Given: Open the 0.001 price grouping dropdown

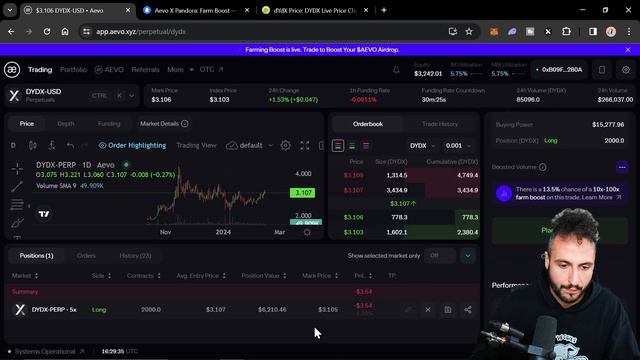Looking at the screenshot, I should pyautogui.click(x=458, y=146).
